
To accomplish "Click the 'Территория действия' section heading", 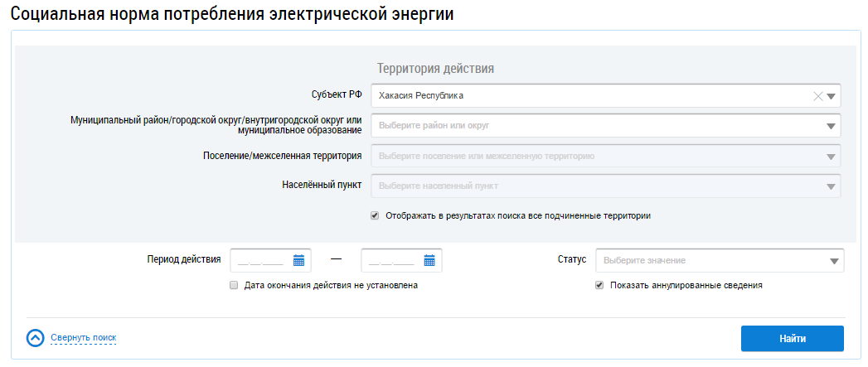I will click(435, 68).
